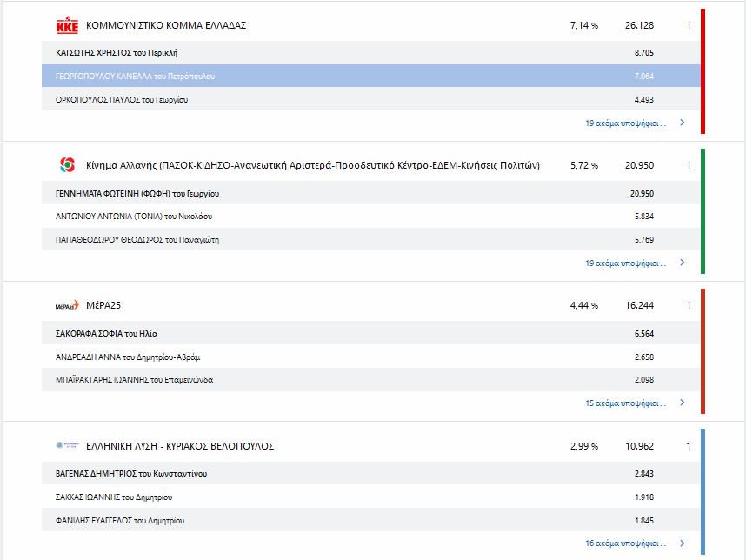Click the Κίνημα Αλλαγής party logo

click(67, 165)
